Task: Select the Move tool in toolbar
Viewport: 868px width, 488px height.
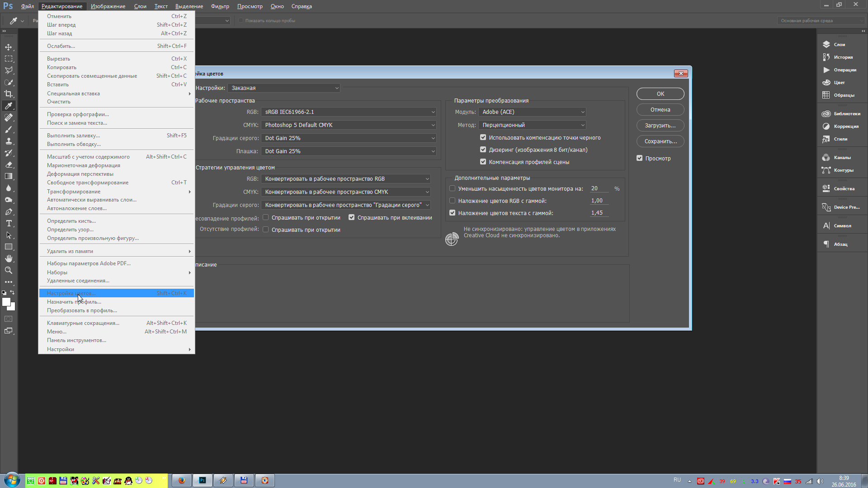Action: [9, 47]
